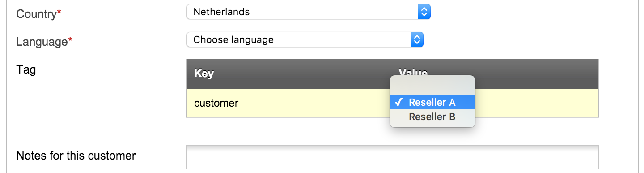644x173 pixels.
Task: Choose the checked Reseller A option
Action: point(432,102)
